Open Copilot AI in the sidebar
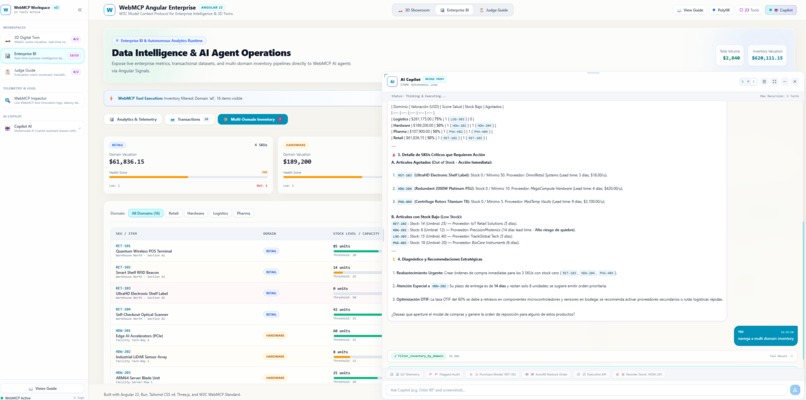 43,128
